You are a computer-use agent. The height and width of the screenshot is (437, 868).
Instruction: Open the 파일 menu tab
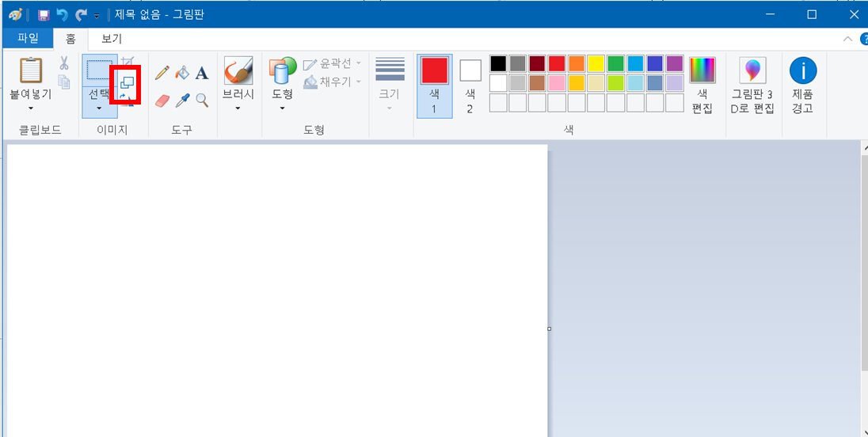coord(27,39)
